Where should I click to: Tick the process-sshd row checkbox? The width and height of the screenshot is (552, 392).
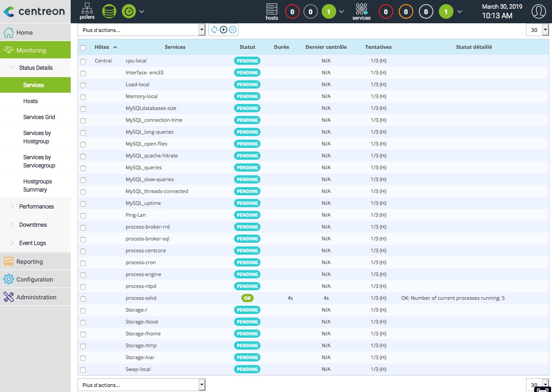point(83,298)
